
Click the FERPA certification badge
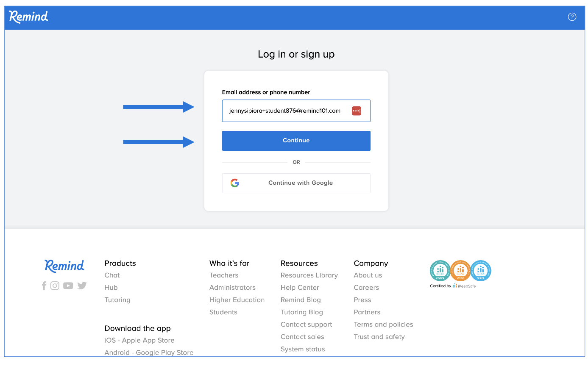(x=481, y=271)
